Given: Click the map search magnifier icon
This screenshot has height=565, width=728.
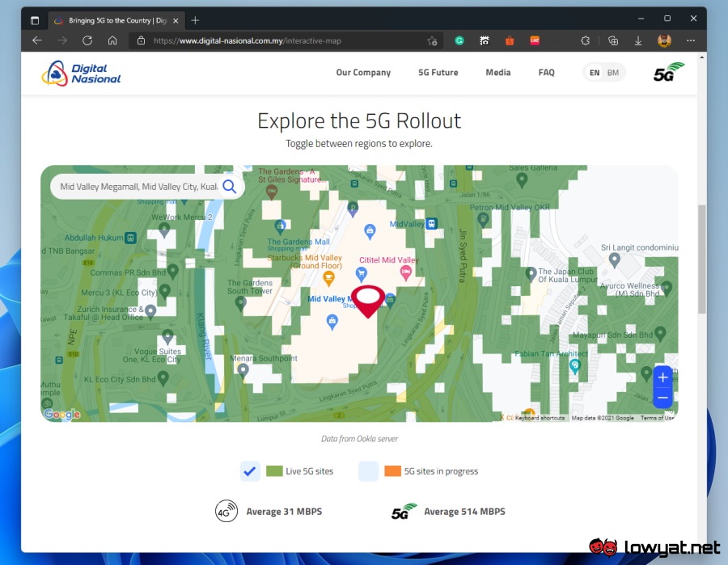Looking at the screenshot, I should (x=230, y=187).
